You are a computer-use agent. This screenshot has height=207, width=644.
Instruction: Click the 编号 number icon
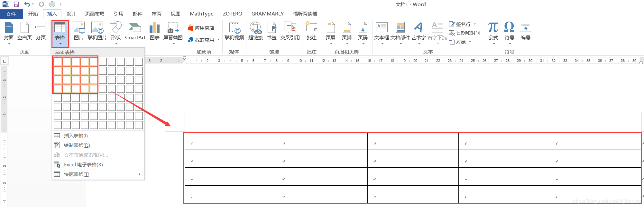click(526, 32)
